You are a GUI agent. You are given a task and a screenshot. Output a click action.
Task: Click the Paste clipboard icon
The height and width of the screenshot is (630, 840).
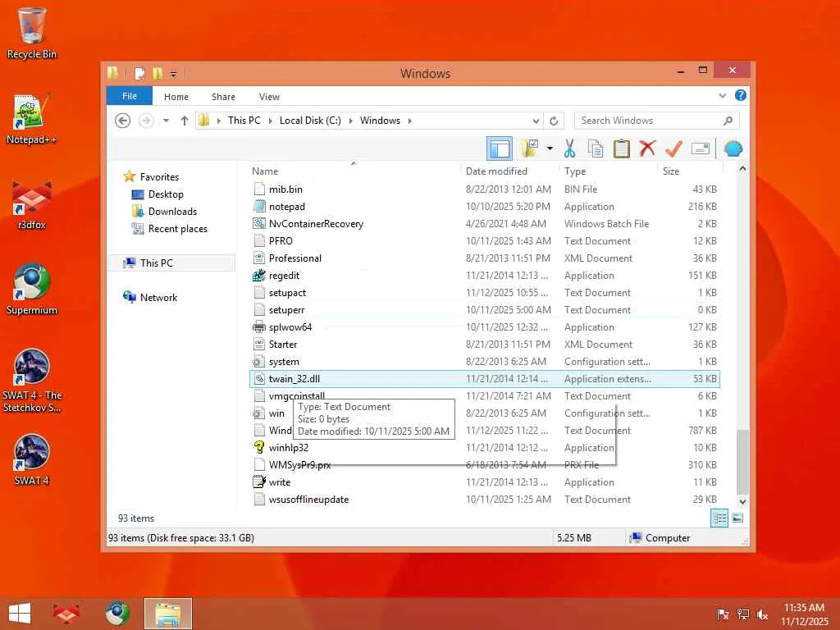click(622, 148)
